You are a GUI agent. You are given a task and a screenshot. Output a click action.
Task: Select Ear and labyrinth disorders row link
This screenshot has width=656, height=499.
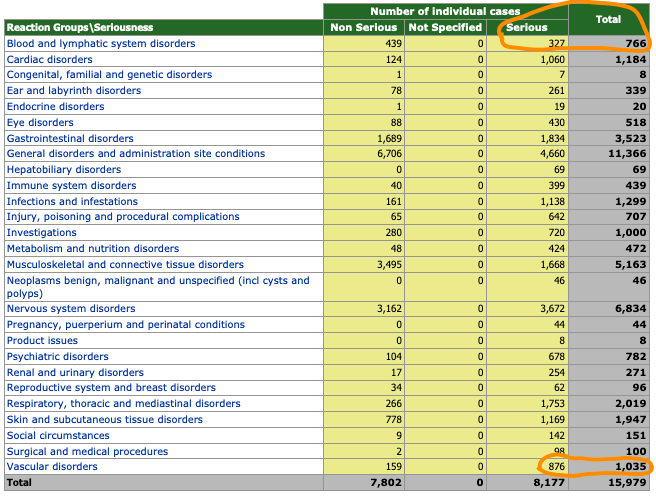tap(74, 91)
